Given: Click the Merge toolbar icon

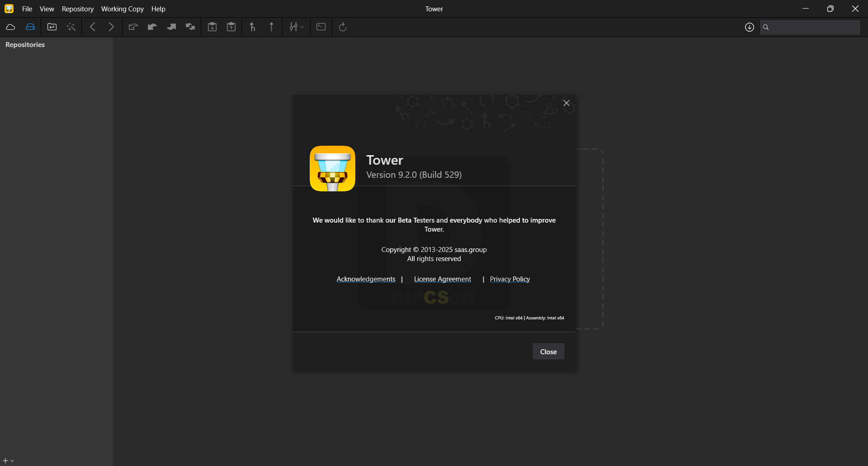Looking at the screenshot, I should (253, 27).
